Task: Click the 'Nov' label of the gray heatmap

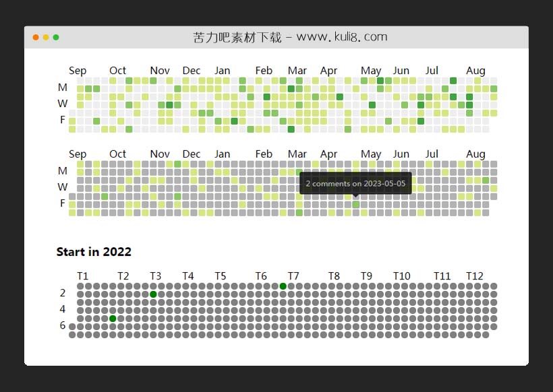Action: pyautogui.click(x=160, y=154)
